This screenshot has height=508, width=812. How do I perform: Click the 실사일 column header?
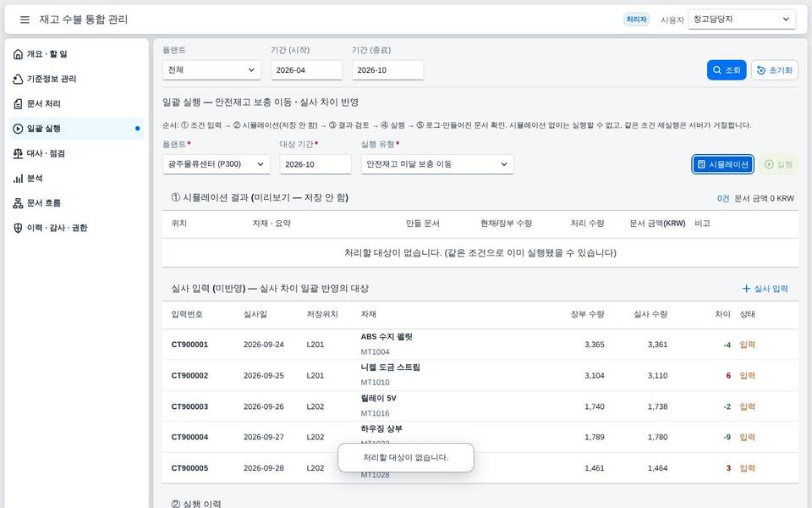click(x=255, y=314)
